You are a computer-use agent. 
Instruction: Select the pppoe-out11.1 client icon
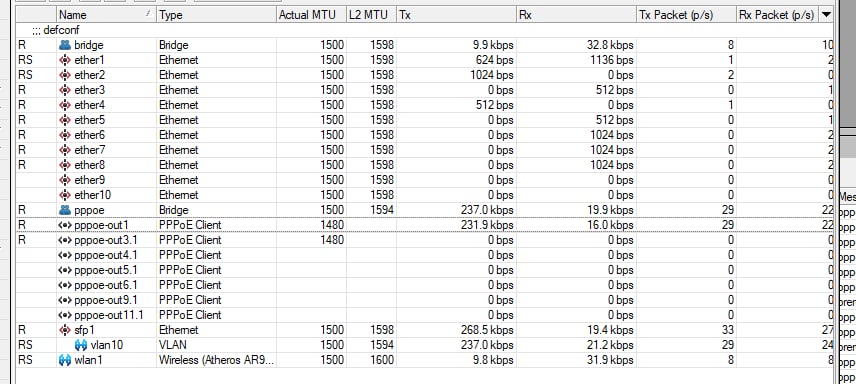[x=64, y=315]
